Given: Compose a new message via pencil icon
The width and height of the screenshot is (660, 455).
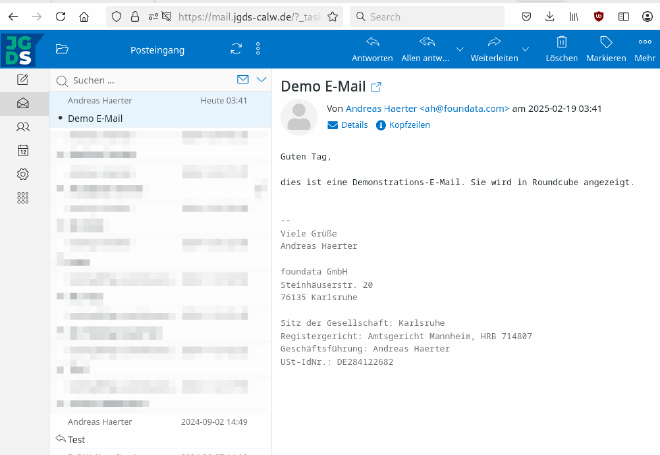Looking at the screenshot, I should point(23,80).
